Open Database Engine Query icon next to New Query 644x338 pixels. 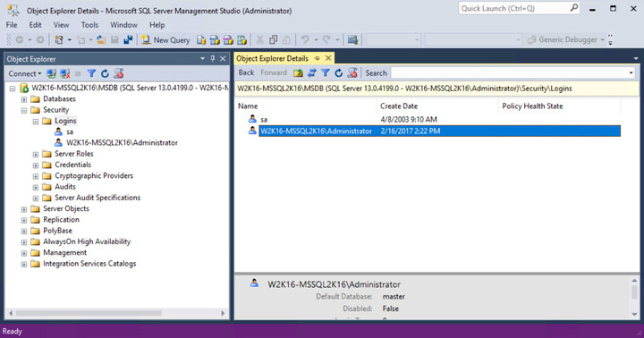pos(201,40)
